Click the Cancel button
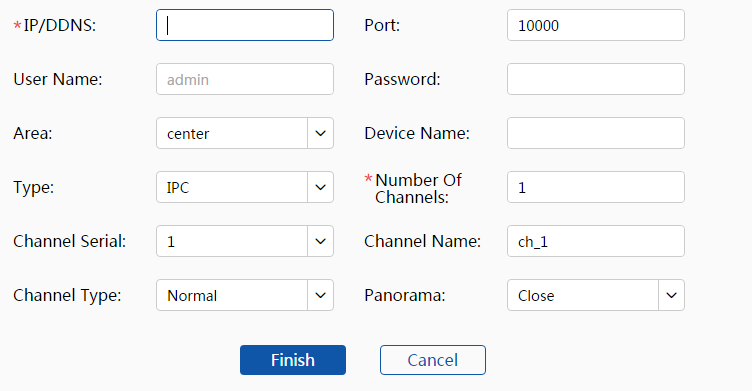Viewport: 752px width, 391px height. tap(433, 360)
